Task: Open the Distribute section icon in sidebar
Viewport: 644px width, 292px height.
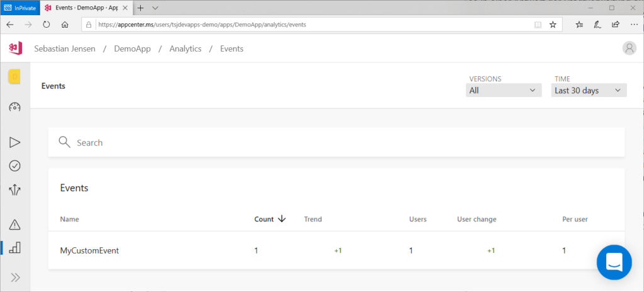Action: click(15, 189)
